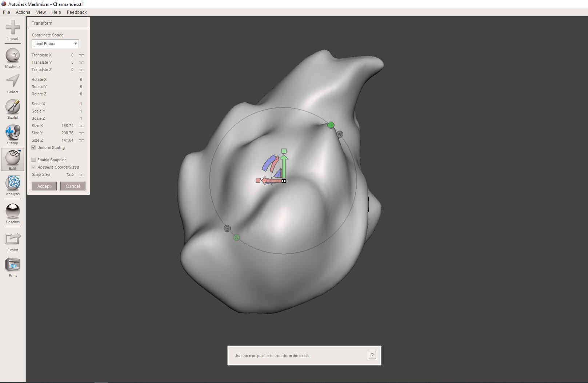The width and height of the screenshot is (588, 383).
Task: Open the Import tool
Action: (13, 29)
